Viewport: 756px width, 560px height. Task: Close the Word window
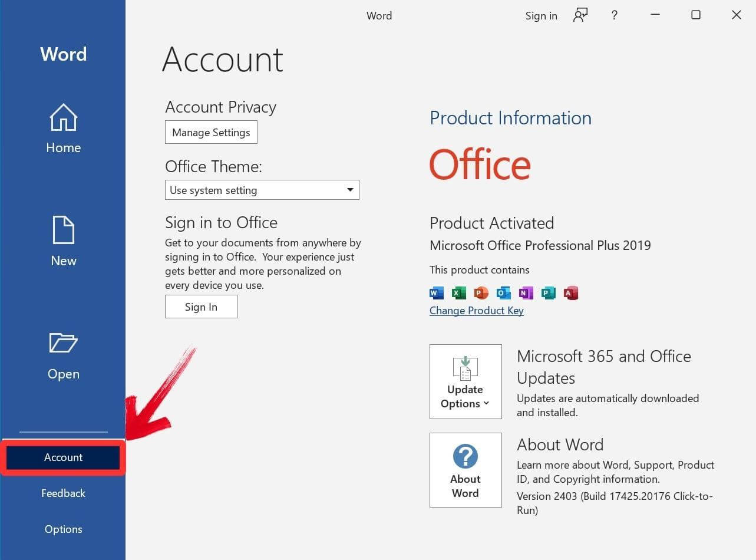[x=737, y=15]
